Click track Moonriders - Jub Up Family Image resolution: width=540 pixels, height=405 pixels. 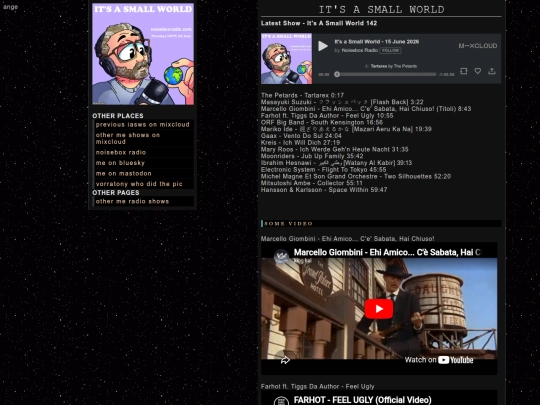[x=312, y=156]
